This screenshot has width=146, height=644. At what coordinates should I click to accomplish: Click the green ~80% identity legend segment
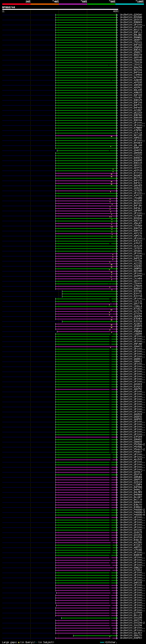coord(101,4)
